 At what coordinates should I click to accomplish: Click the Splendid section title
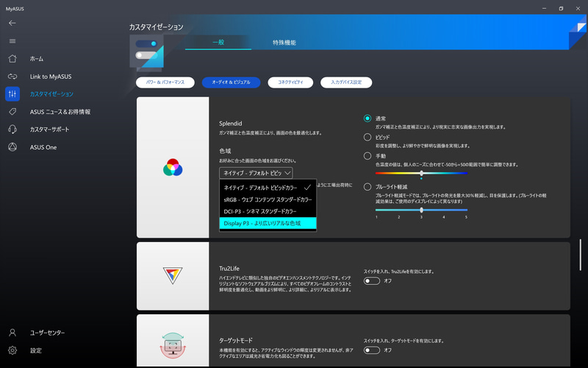230,123
